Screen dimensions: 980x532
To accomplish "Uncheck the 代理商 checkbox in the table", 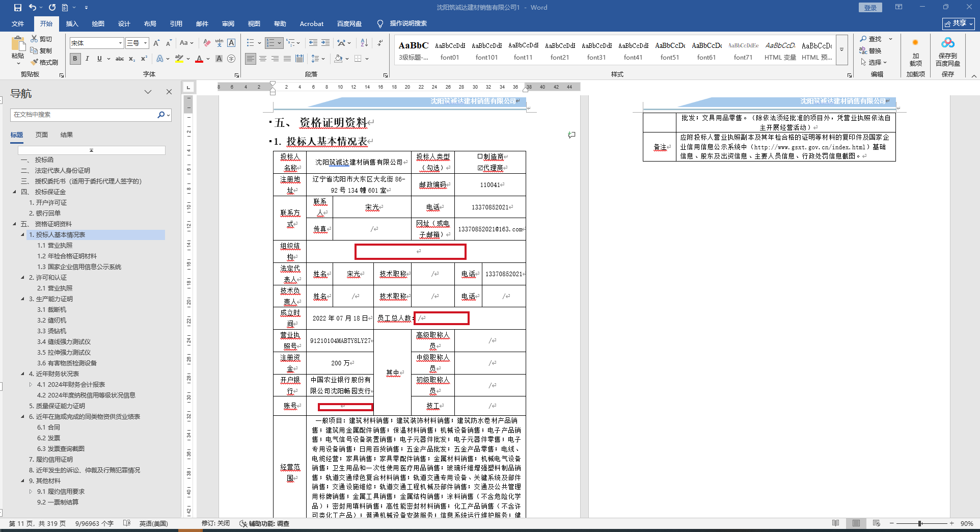I will click(x=480, y=168).
